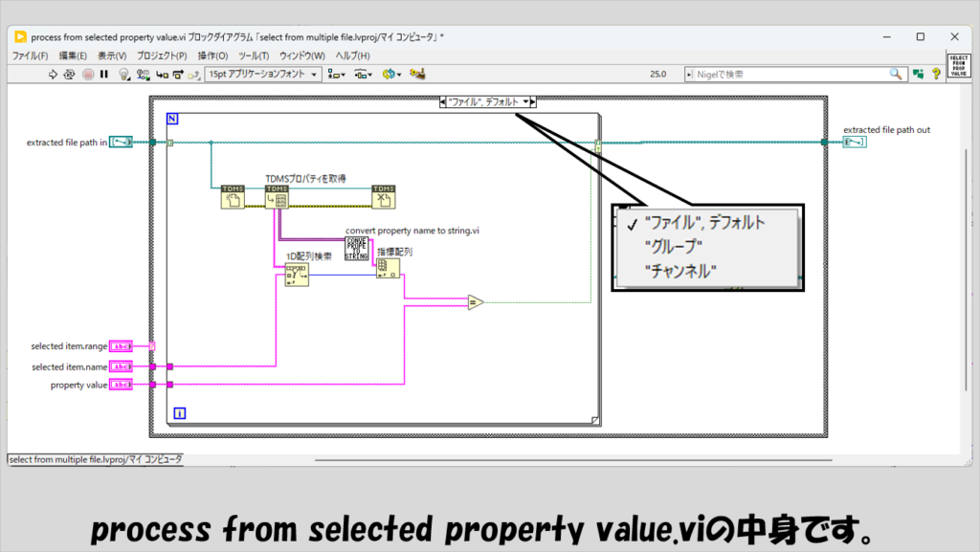Select the Equal comparison node
This screenshot has height=552, width=980.
pyautogui.click(x=475, y=302)
